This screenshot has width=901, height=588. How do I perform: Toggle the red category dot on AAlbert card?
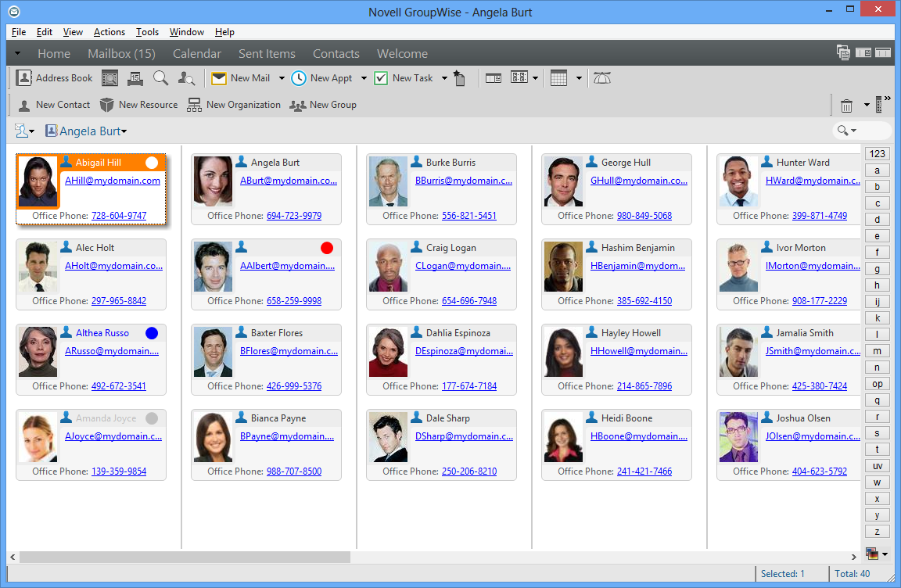tap(327, 248)
